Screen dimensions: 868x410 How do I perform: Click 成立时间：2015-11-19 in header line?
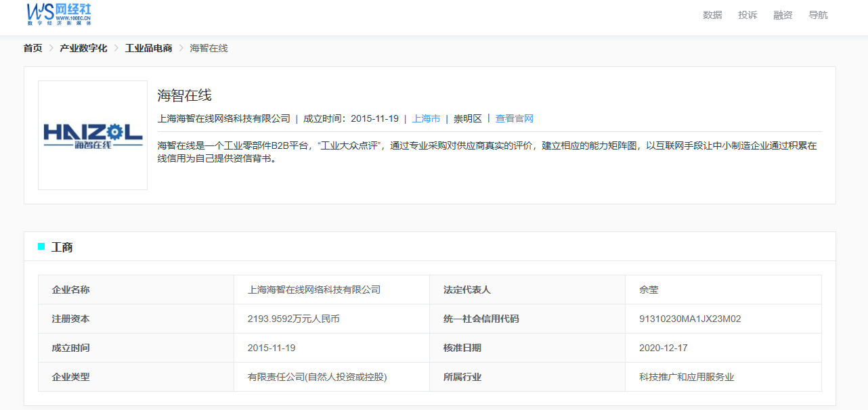(351, 118)
